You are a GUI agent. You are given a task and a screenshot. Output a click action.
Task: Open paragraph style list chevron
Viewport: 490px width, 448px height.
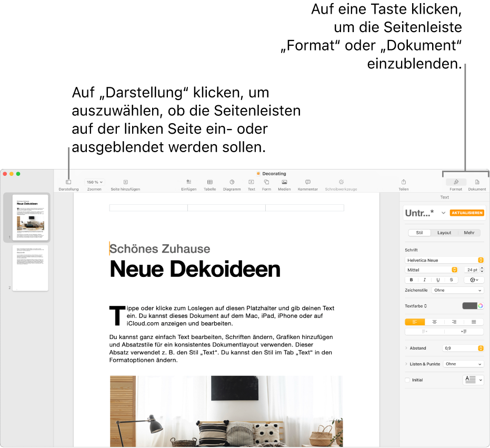(x=443, y=213)
